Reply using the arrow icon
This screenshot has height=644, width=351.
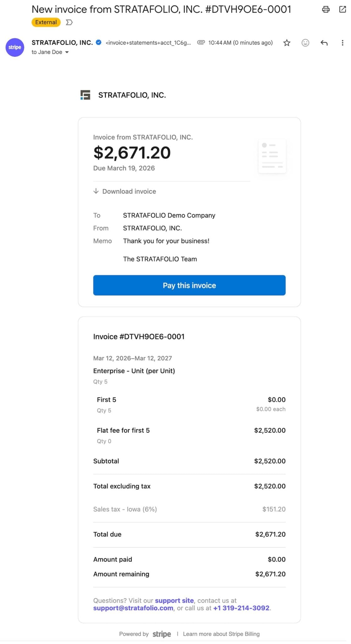coord(324,43)
